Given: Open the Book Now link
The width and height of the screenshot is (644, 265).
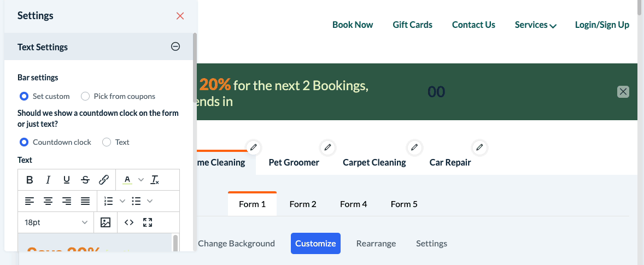Looking at the screenshot, I should pyautogui.click(x=353, y=25).
